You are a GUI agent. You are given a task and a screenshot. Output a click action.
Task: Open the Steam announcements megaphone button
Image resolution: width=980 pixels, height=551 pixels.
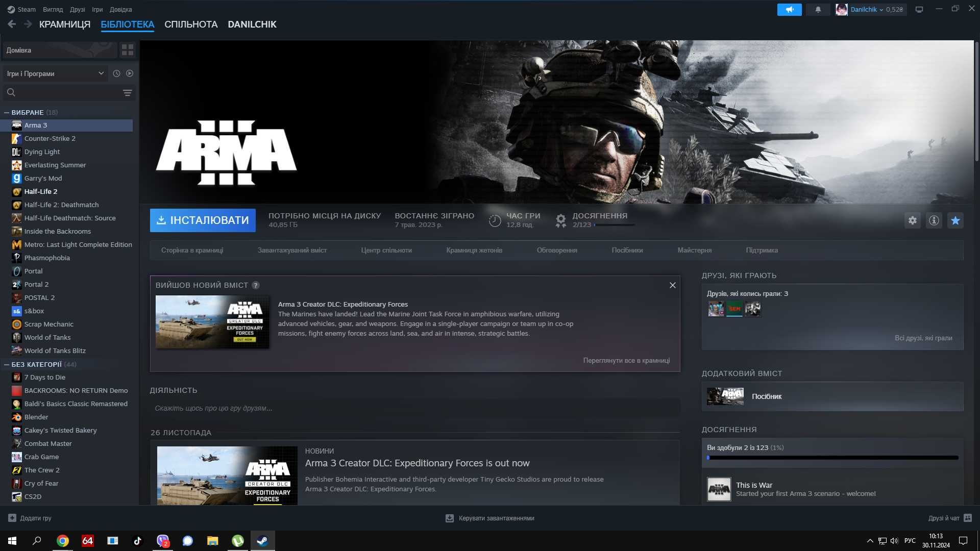[x=789, y=9]
